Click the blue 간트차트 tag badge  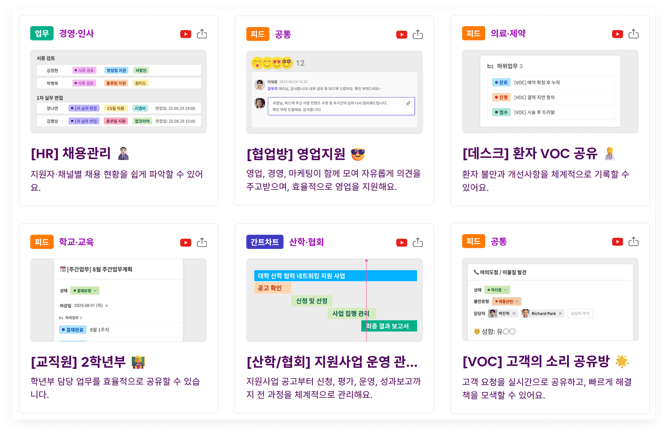(265, 242)
